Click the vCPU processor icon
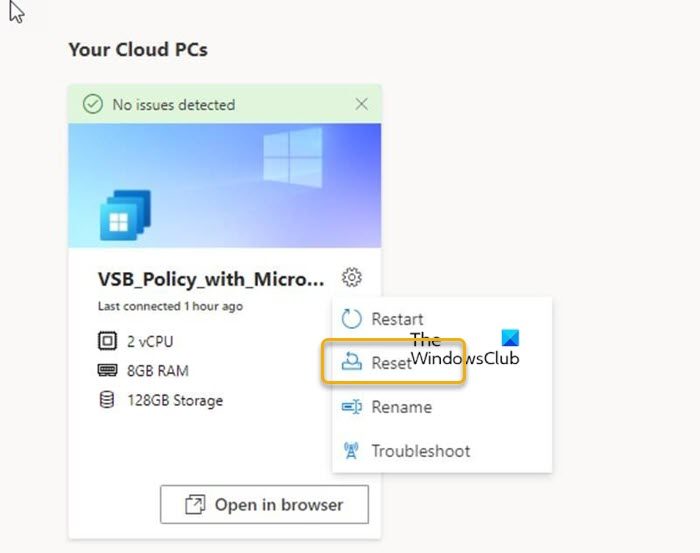700x553 pixels. (x=107, y=341)
